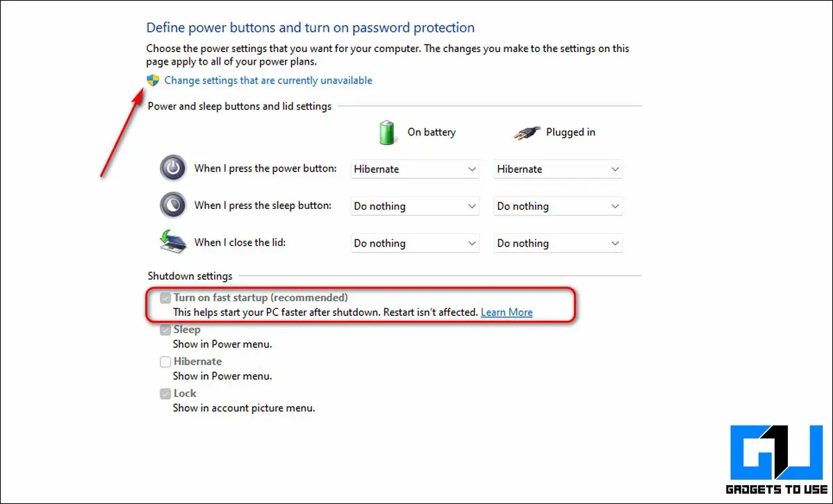Open close the lid On battery dropdown
The height and width of the screenshot is (504, 833).
coord(415,243)
